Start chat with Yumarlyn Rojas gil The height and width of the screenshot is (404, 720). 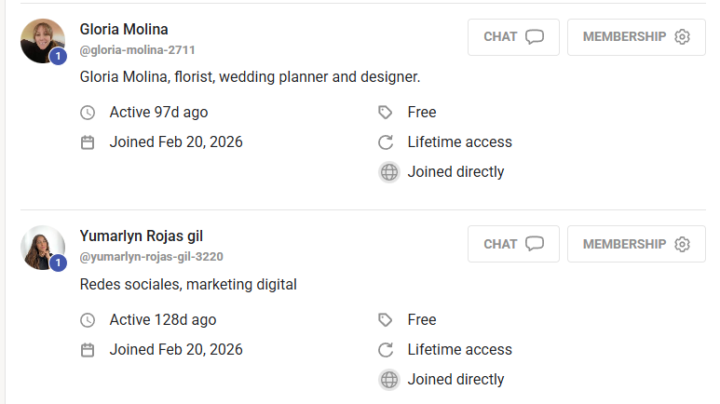(513, 244)
